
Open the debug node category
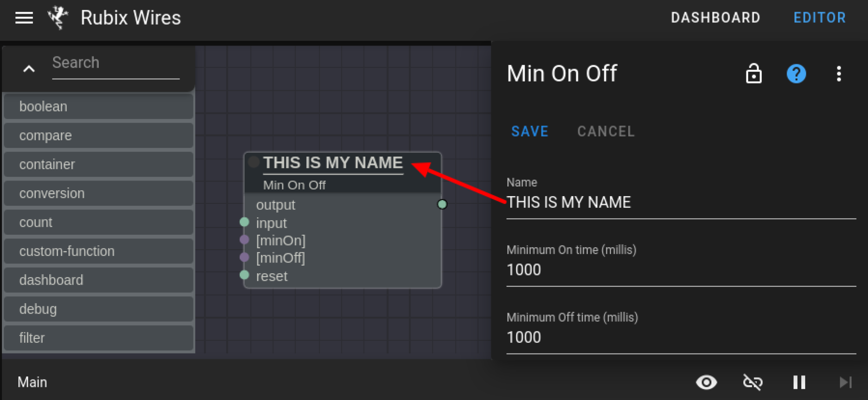(99, 309)
